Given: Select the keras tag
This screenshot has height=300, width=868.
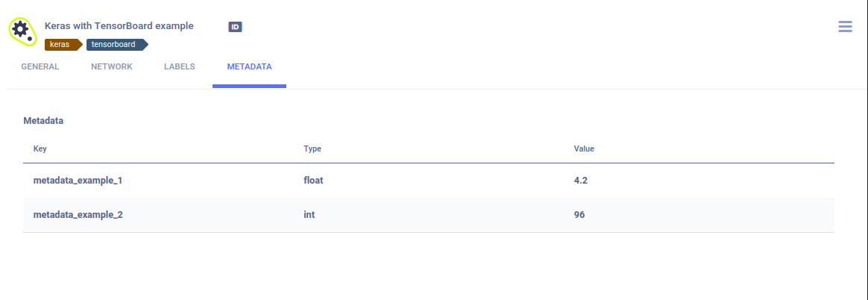Looking at the screenshot, I should [x=61, y=45].
